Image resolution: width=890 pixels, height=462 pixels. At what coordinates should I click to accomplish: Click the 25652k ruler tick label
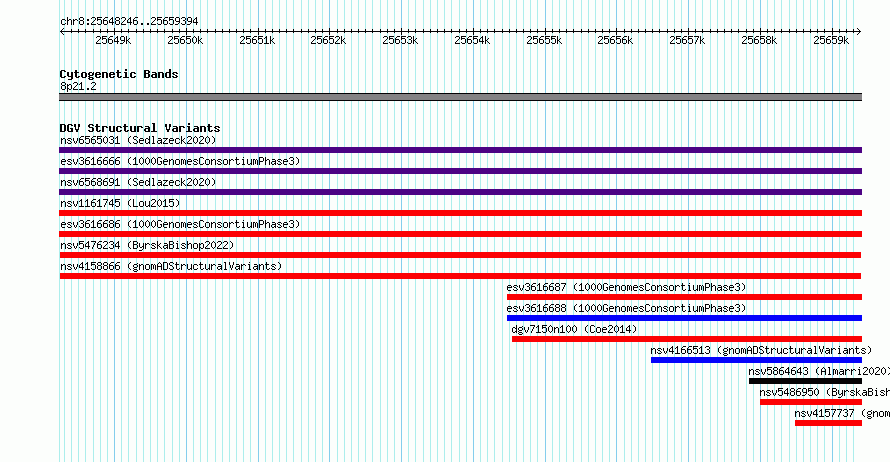pos(328,40)
